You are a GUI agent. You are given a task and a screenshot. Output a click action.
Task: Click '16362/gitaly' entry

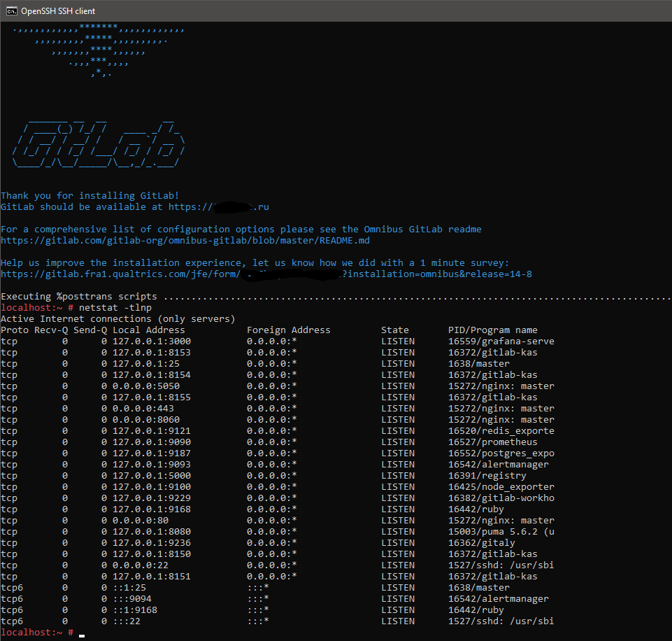(x=481, y=543)
